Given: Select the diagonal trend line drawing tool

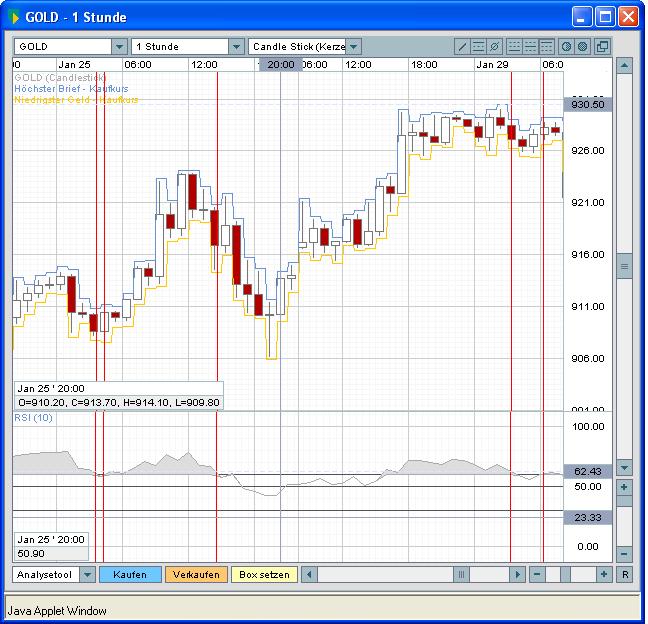Looking at the screenshot, I should pos(462,47).
